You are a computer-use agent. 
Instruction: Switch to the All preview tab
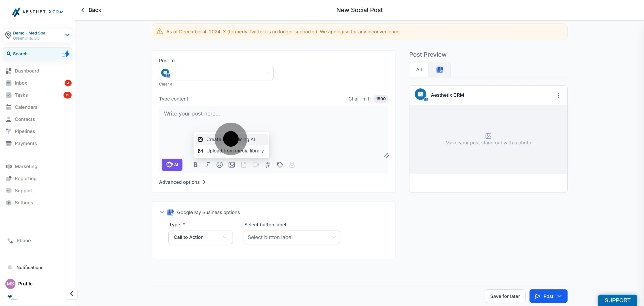point(419,70)
